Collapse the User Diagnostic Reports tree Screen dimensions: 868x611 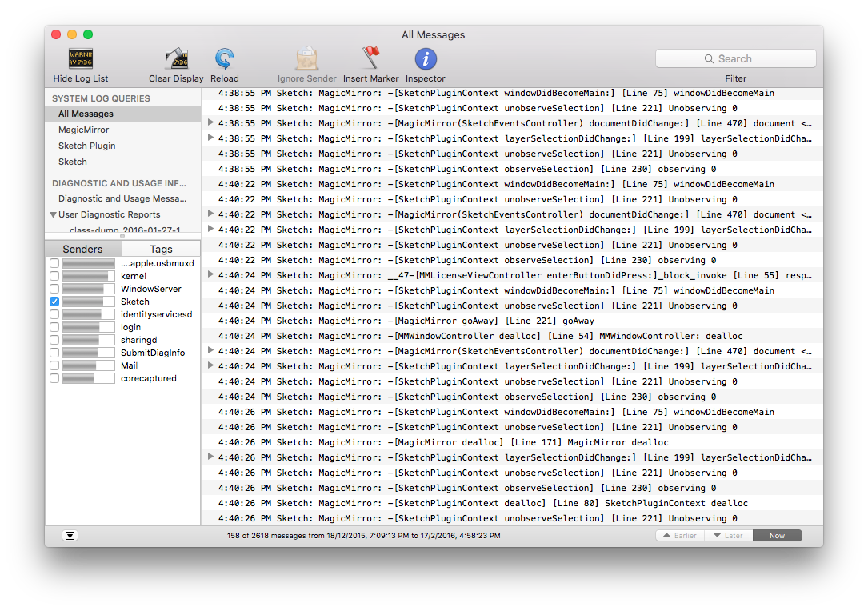53,215
